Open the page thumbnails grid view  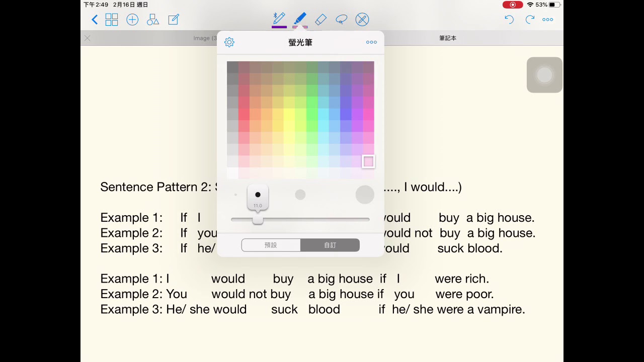click(x=112, y=20)
